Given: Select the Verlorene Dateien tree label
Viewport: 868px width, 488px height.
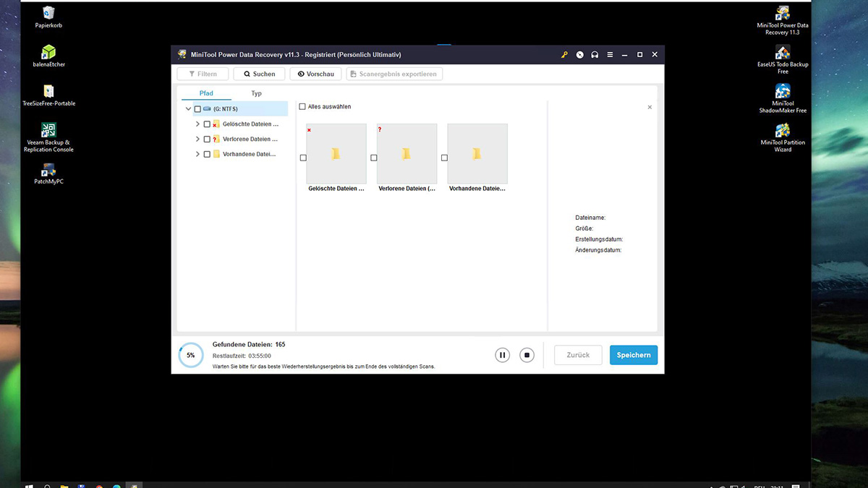Looking at the screenshot, I should point(250,140).
